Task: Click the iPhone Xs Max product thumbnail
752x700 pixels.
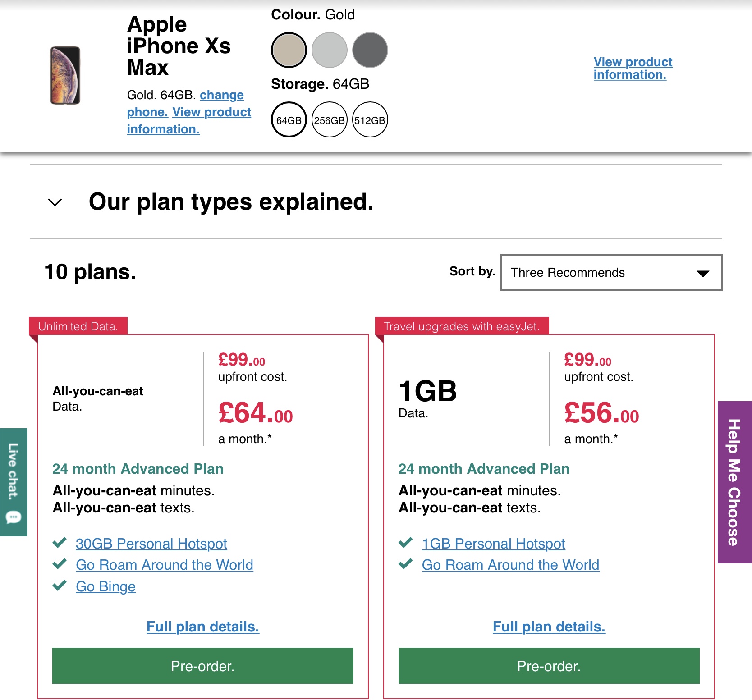Action: [x=65, y=75]
